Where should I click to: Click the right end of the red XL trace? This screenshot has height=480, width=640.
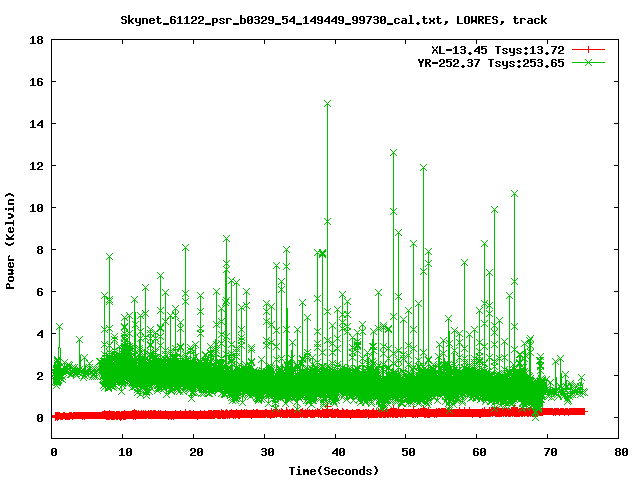point(583,411)
